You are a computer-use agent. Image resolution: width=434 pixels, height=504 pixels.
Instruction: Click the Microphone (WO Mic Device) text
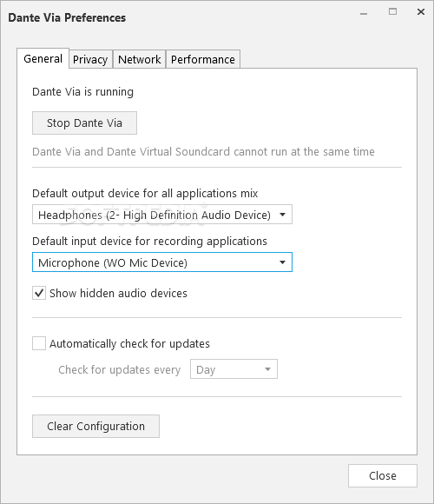pyautogui.click(x=113, y=262)
